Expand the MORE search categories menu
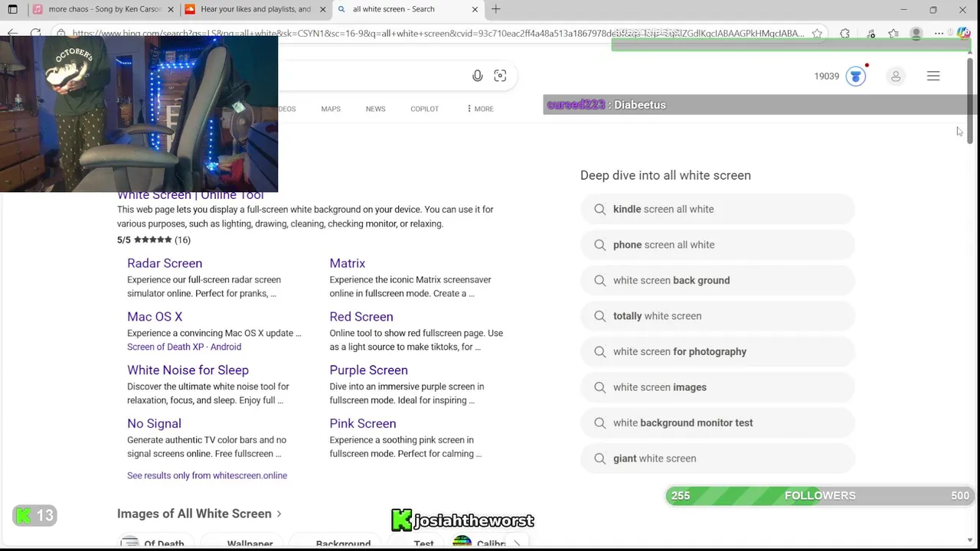 (480, 109)
